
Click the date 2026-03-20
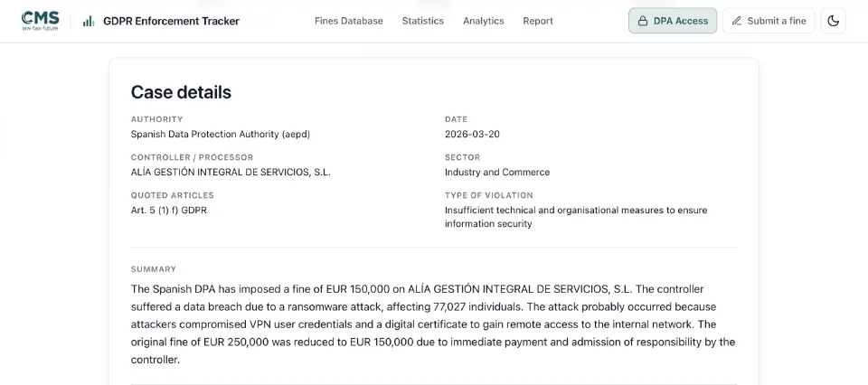click(x=472, y=135)
